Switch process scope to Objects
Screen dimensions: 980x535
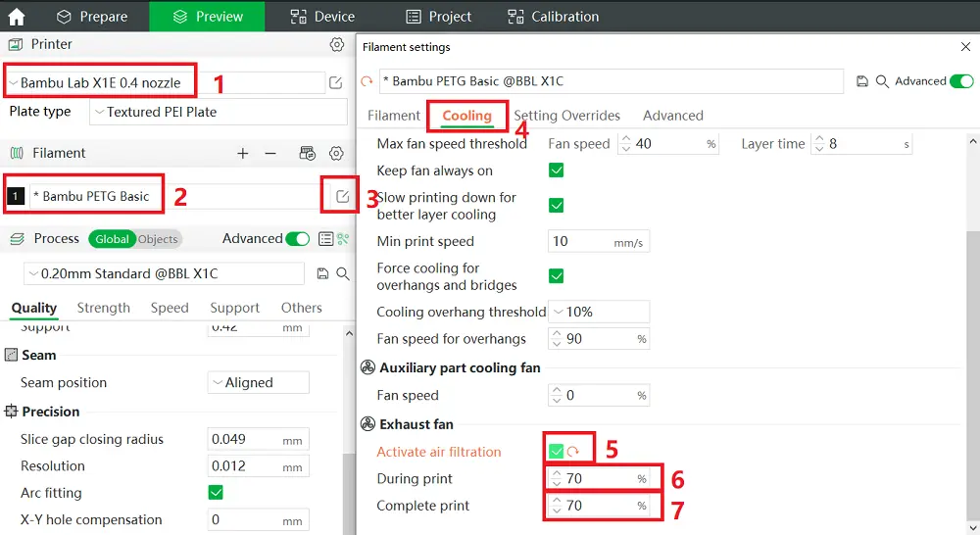pyautogui.click(x=158, y=239)
